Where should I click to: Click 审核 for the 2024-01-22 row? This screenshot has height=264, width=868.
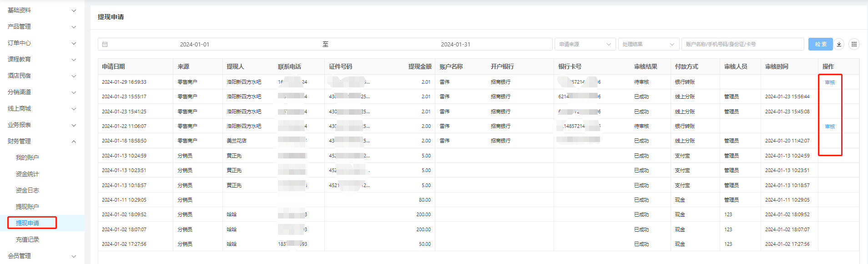pyautogui.click(x=830, y=127)
